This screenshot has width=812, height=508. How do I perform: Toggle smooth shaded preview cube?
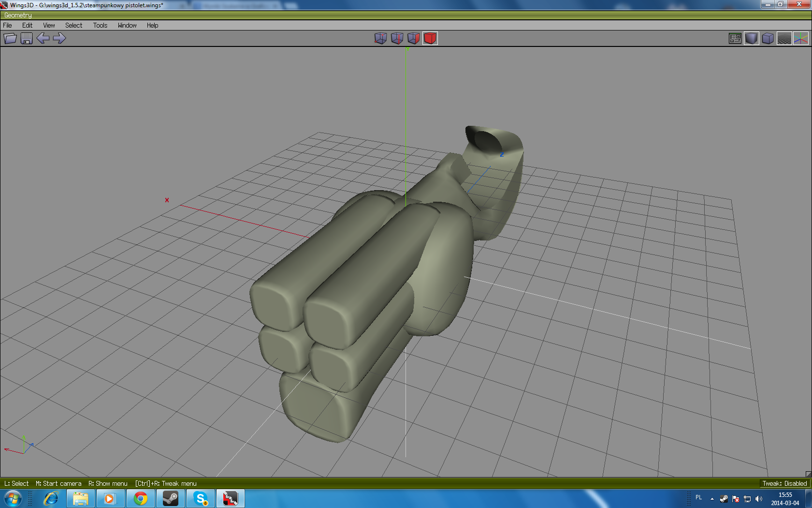pyautogui.click(x=752, y=38)
